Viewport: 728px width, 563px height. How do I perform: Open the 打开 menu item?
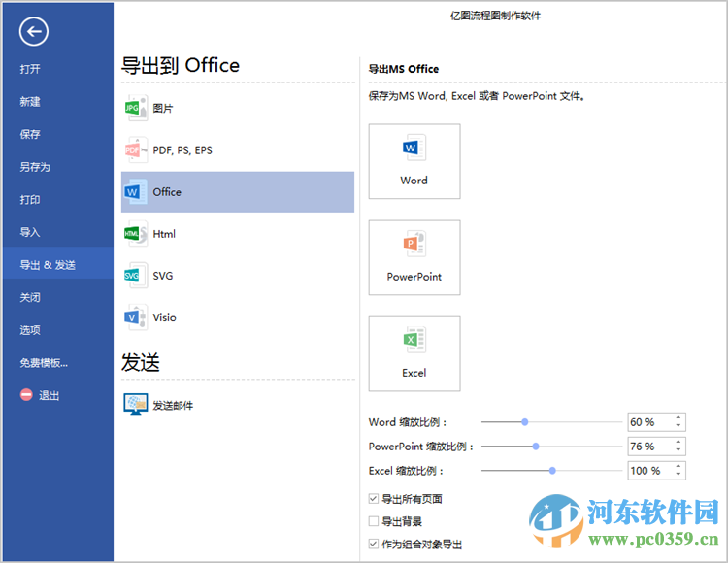click(x=30, y=69)
